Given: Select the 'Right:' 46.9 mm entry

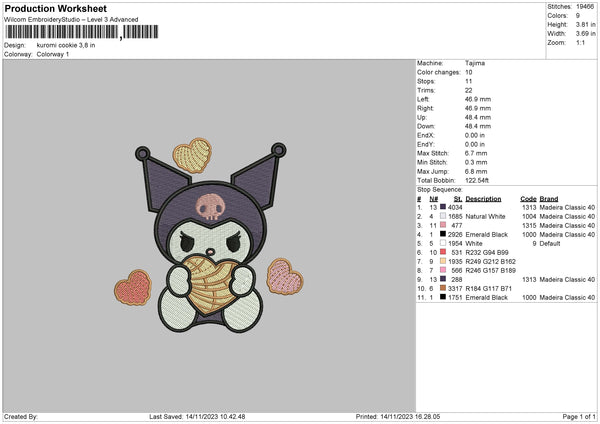Looking at the screenshot, I should point(454,108).
